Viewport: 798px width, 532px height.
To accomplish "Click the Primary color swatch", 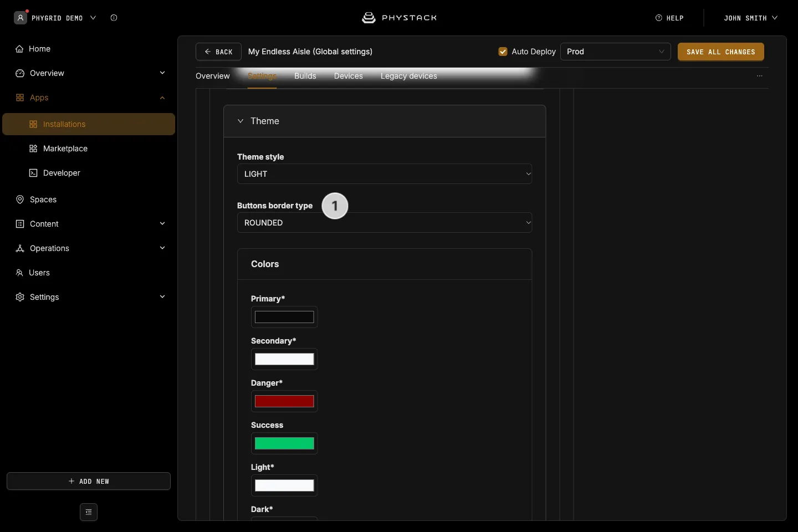I will (284, 317).
